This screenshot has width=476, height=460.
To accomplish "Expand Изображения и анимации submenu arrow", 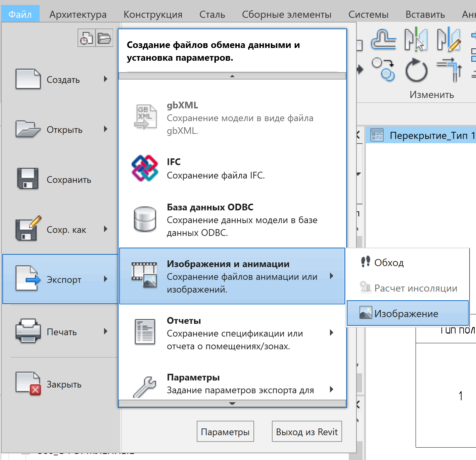I will [332, 276].
